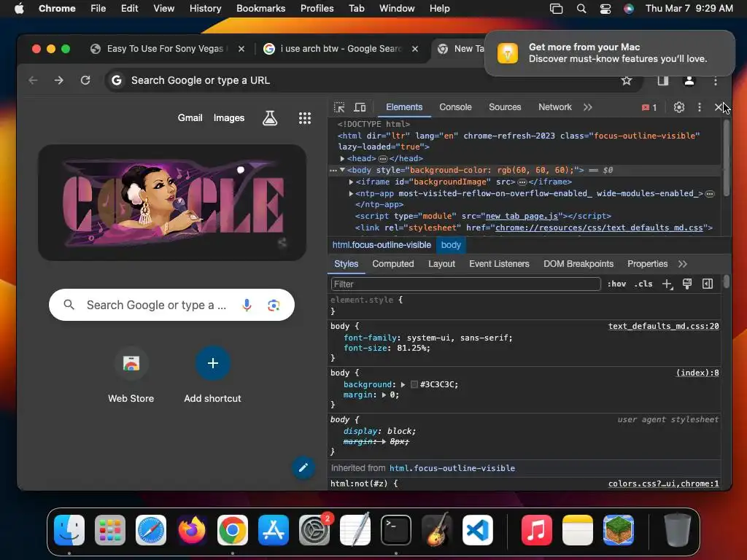The height and width of the screenshot is (560, 747).
Task: Expand margin: 0 shorthand triangle
Action: pos(384,394)
